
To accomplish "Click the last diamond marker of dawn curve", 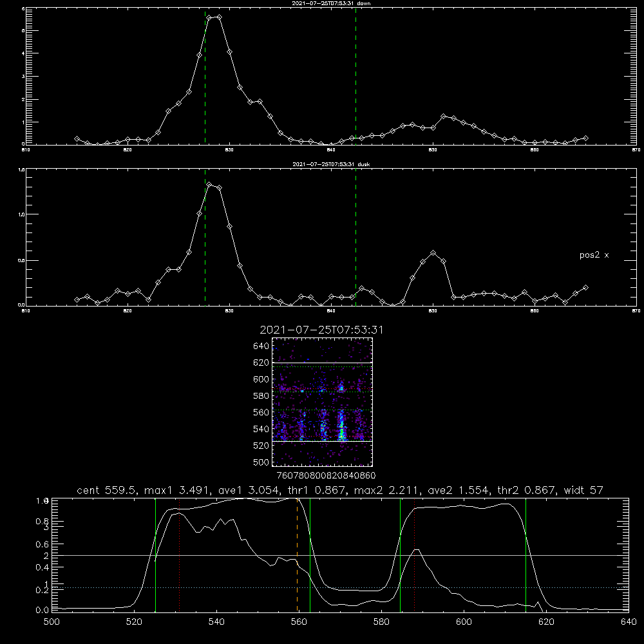I will [585, 138].
